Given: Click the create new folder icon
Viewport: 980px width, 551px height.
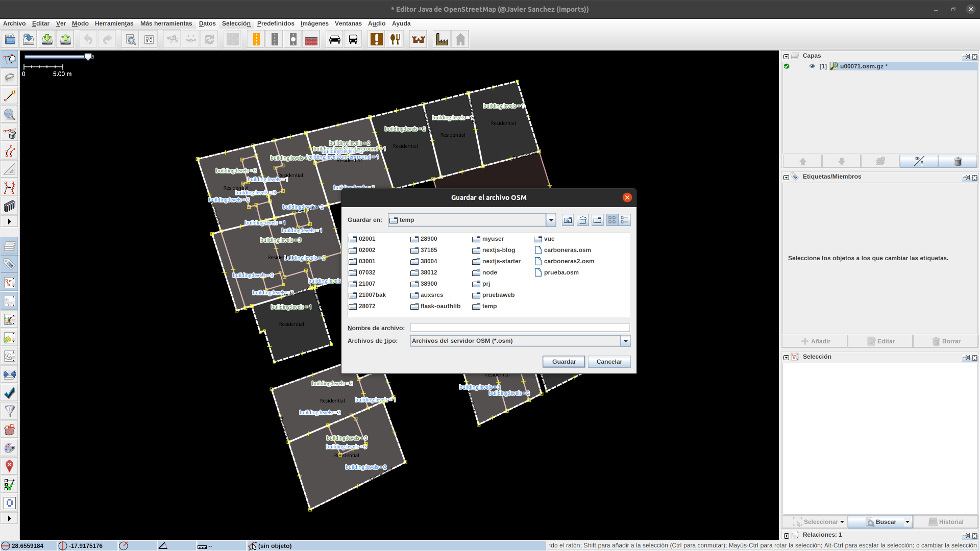Looking at the screenshot, I should [x=598, y=220].
